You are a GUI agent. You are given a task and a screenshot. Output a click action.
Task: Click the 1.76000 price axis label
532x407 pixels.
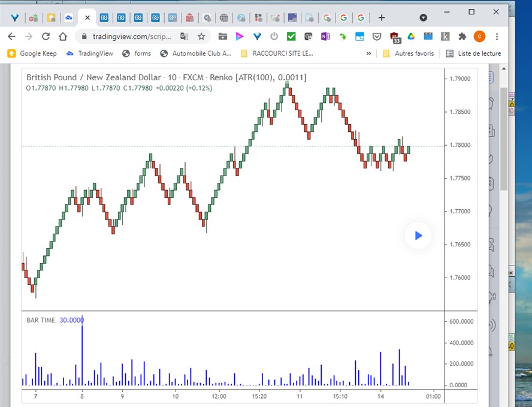click(460, 278)
